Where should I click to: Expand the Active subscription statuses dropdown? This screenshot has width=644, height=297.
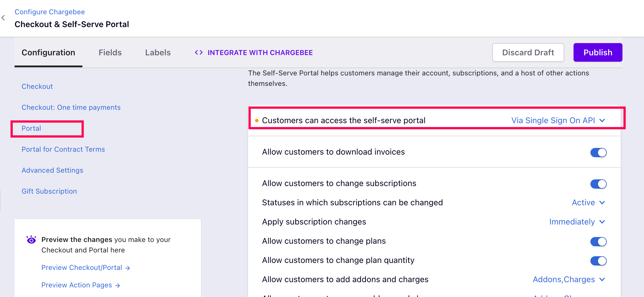click(588, 203)
